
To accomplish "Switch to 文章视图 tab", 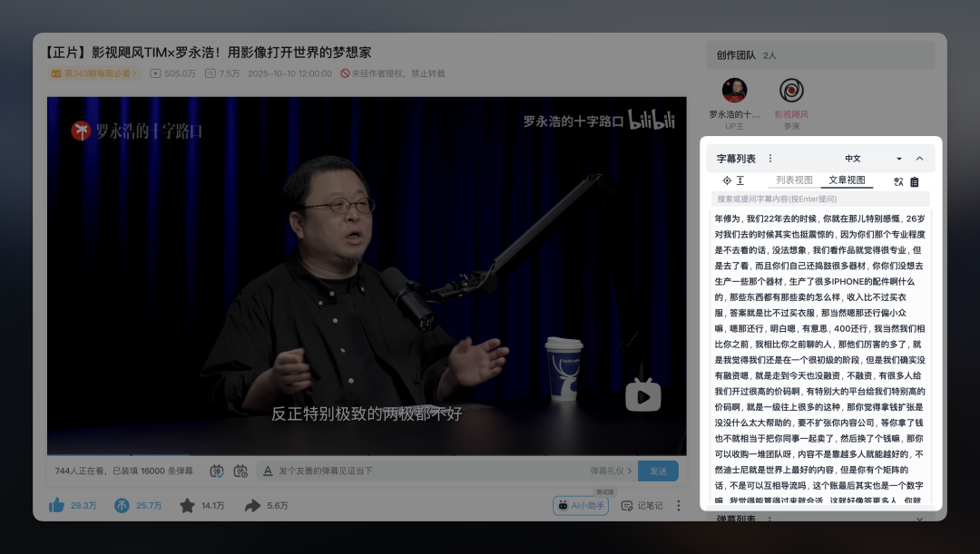I will coord(847,180).
